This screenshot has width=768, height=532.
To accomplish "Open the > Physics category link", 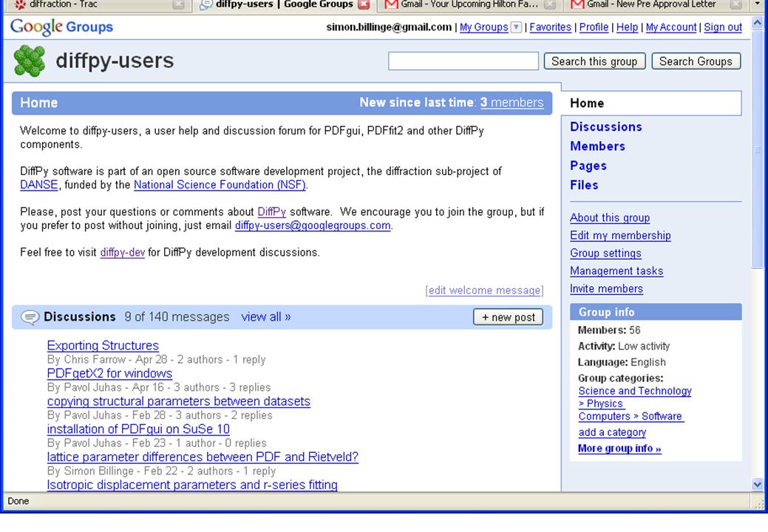I will (601, 403).
